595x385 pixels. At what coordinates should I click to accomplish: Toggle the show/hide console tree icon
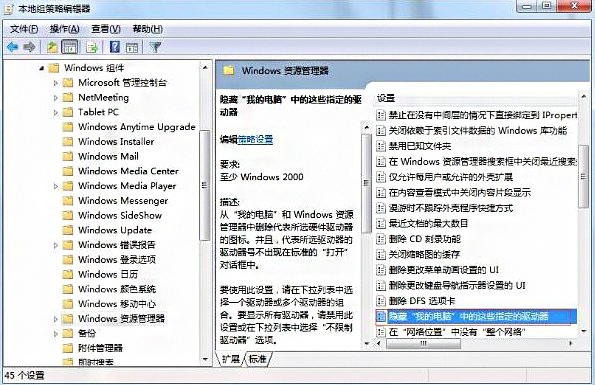pyautogui.click(x=70, y=47)
